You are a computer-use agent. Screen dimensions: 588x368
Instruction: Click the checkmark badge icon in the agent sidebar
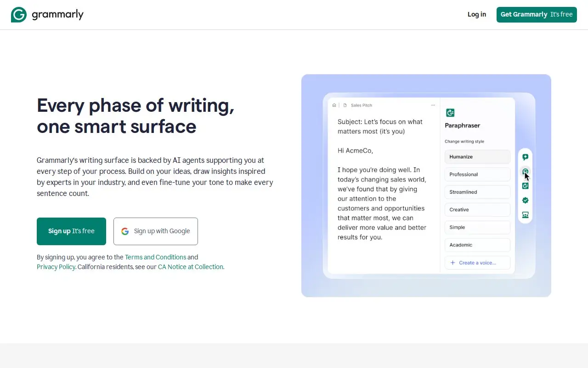coord(526,201)
